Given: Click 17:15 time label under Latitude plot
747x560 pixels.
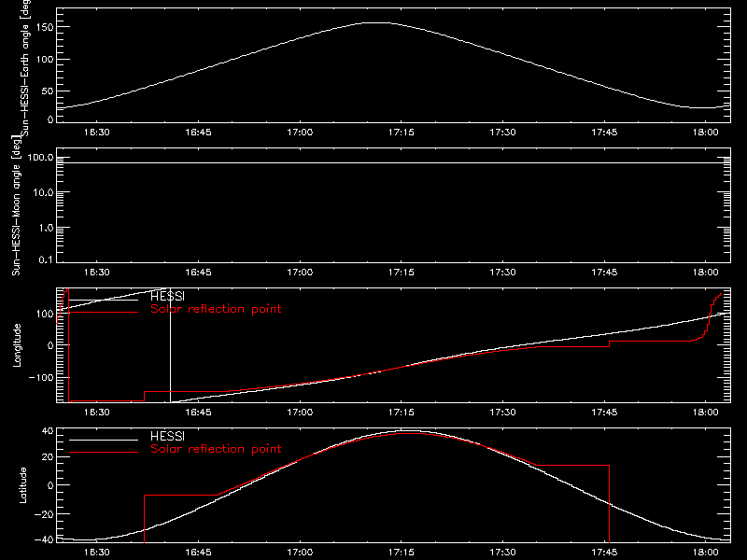Looking at the screenshot, I should click(x=402, y=553).
